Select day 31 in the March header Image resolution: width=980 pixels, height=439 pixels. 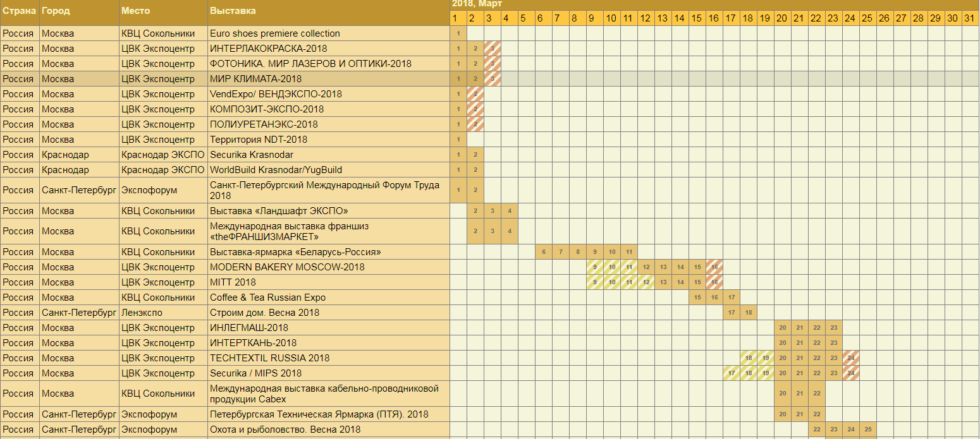click(969, 18)
